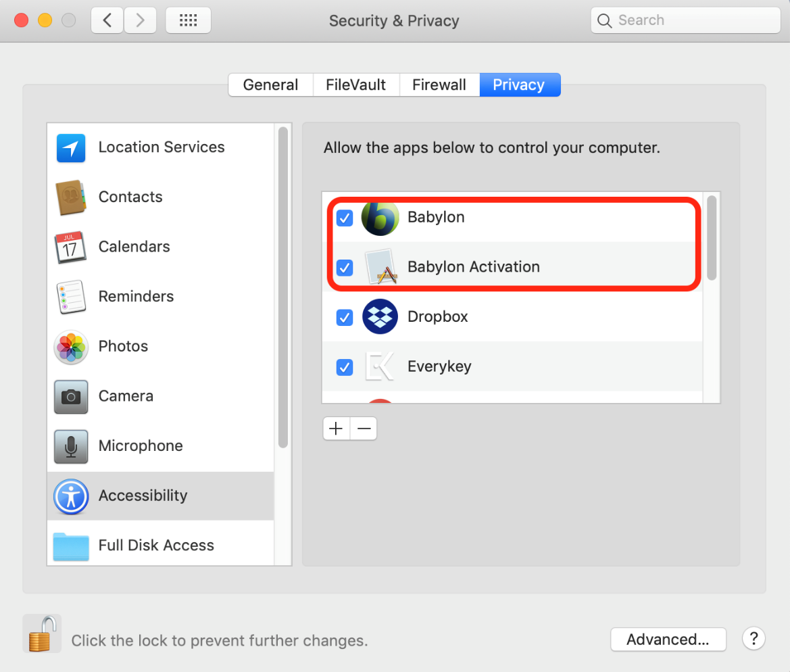Show all preferences grid button
The height and width of the screenshot is (672, 790).
(x=188, y=20)
